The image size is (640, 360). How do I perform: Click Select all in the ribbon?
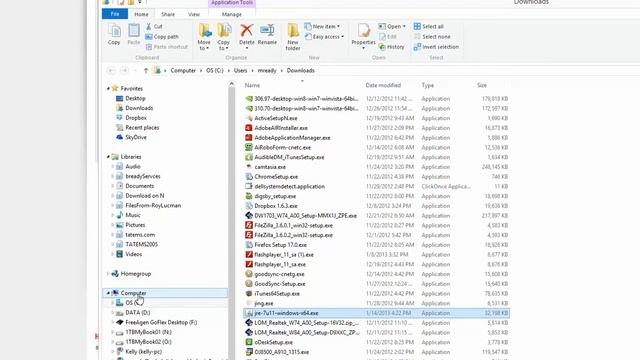429,26
